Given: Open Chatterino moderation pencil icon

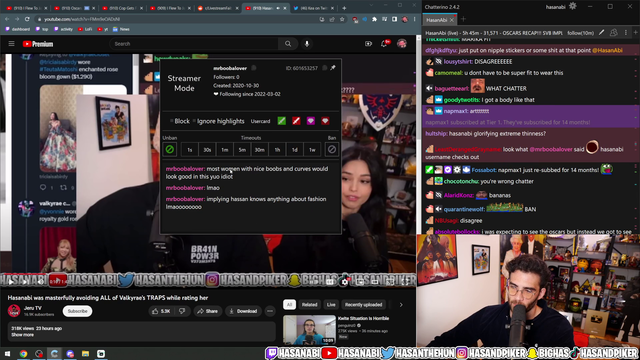Looking at the screenshot, I should (602, 33).
